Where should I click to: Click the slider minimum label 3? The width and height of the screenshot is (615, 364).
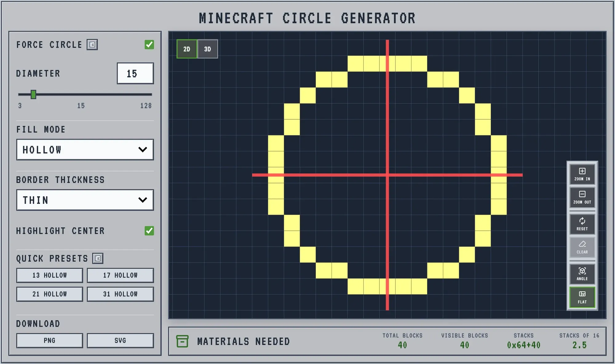click(20, 106)
